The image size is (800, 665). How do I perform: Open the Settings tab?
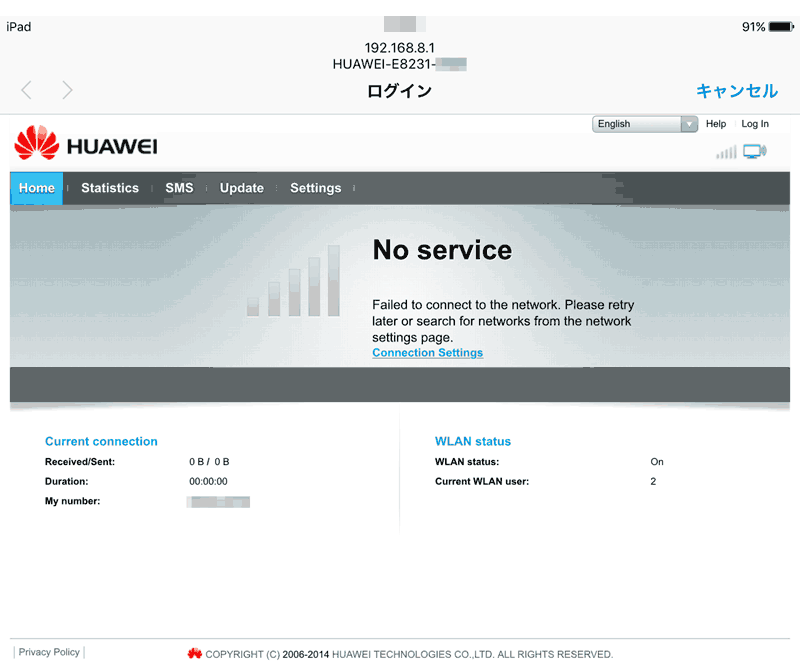(316, 188)
